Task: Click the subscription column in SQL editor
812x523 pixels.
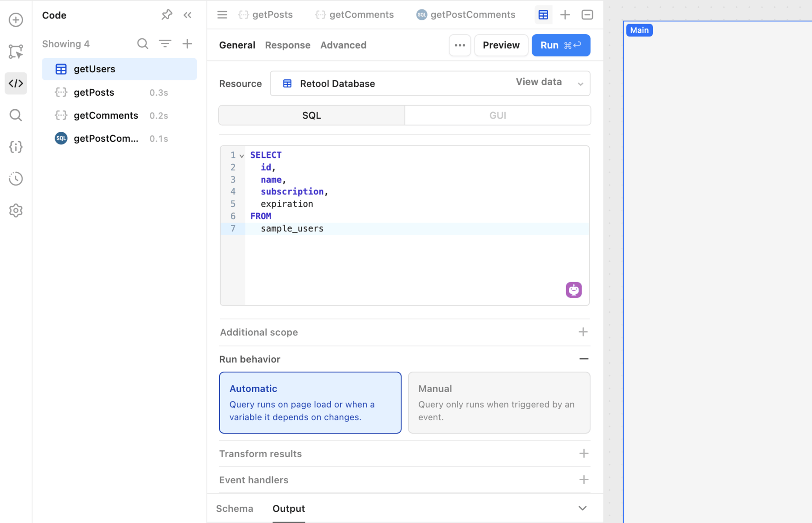Action: [292, 192]
